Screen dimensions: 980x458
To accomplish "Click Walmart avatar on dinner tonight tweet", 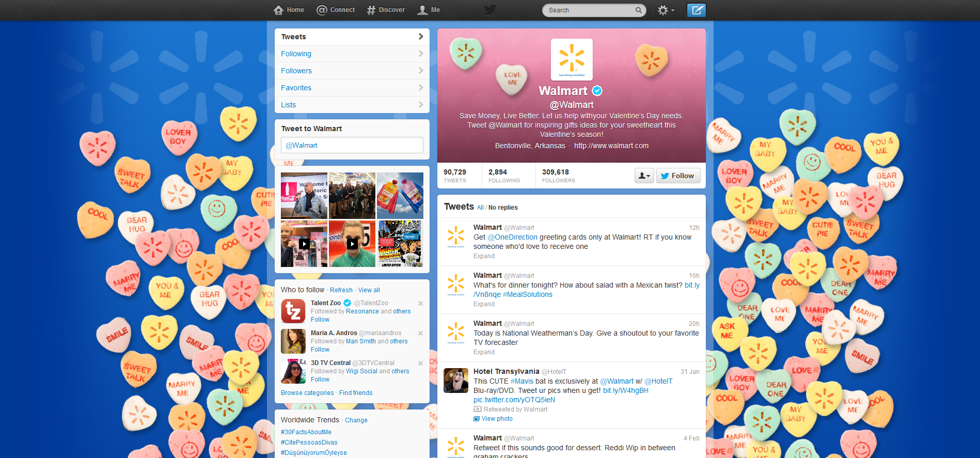I will [x=456, y=285].
